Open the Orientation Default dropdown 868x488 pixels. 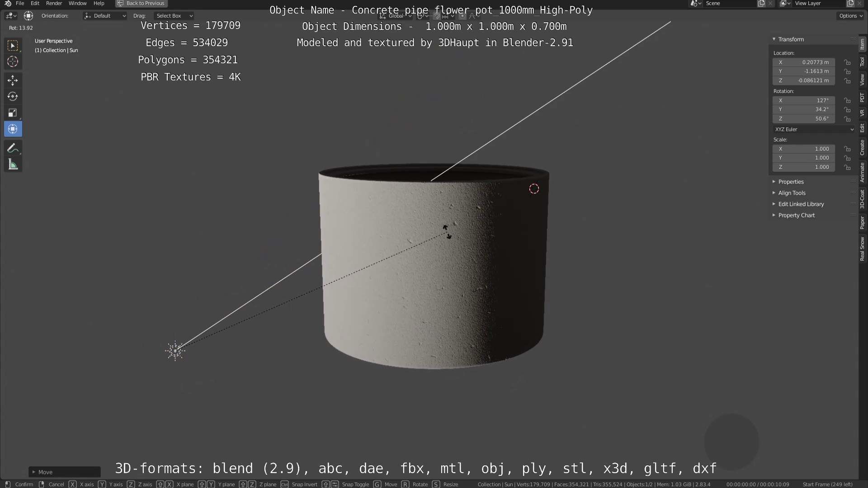pos(105,16)
